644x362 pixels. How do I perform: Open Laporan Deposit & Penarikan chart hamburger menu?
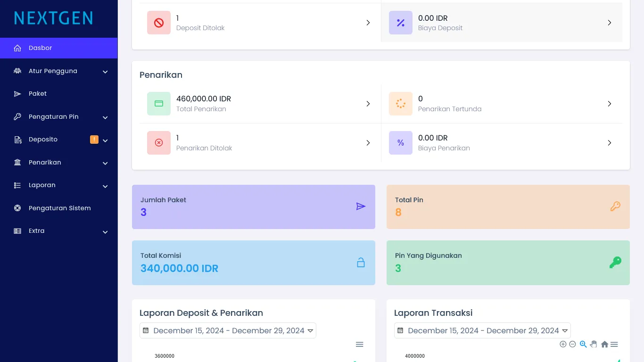360,345
